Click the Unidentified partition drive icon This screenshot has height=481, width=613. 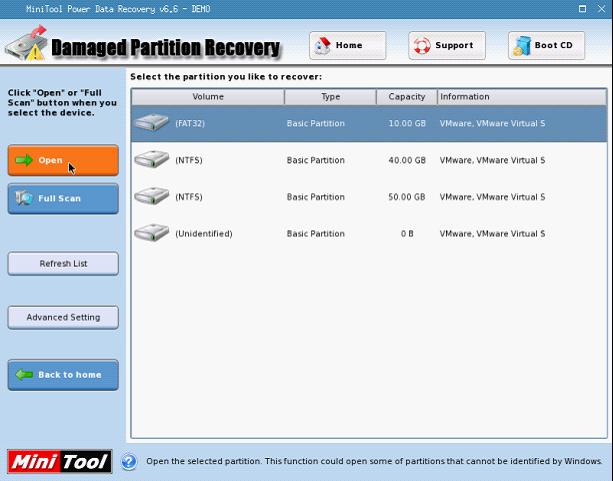[x=152, y=233]
